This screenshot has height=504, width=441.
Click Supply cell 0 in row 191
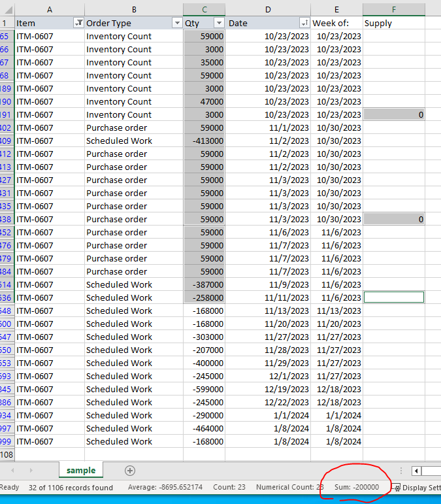[394, 115]
